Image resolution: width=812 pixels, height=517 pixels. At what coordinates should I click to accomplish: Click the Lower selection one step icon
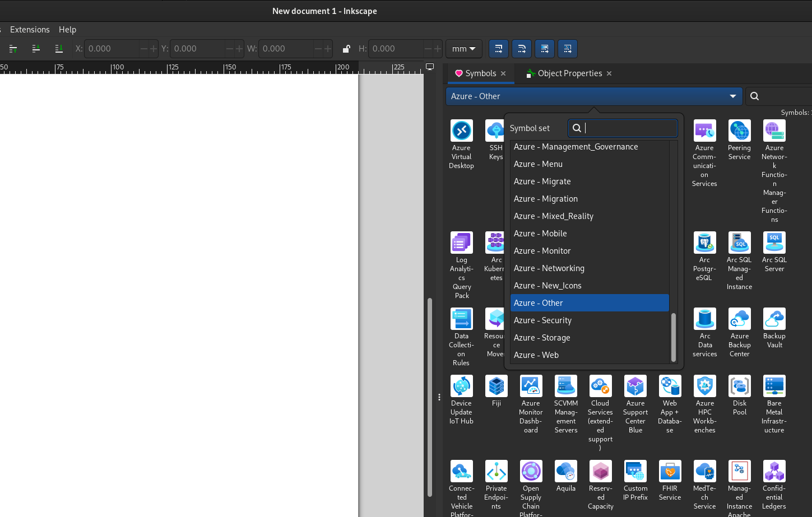click(36, 49)
